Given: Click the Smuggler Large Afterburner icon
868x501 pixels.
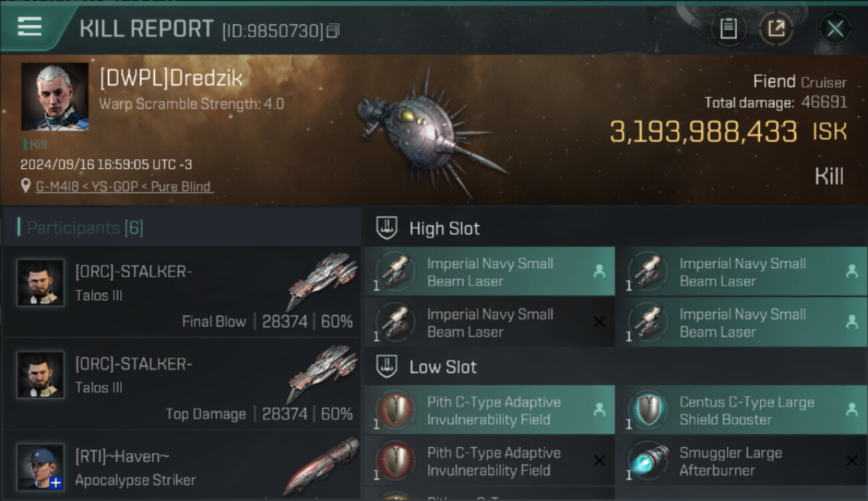Looking at the screenshot, I should (648, 462).
